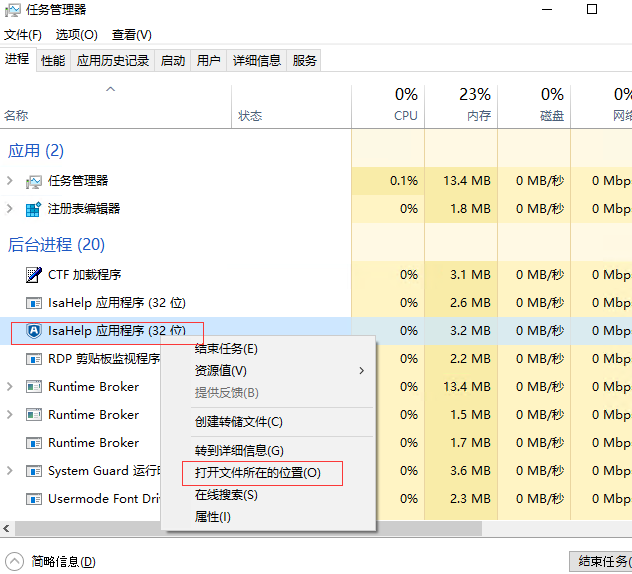Click the CTF 加载程序 pen icon
The height and width of the screenshot is (574, 632).
(33, 275)
